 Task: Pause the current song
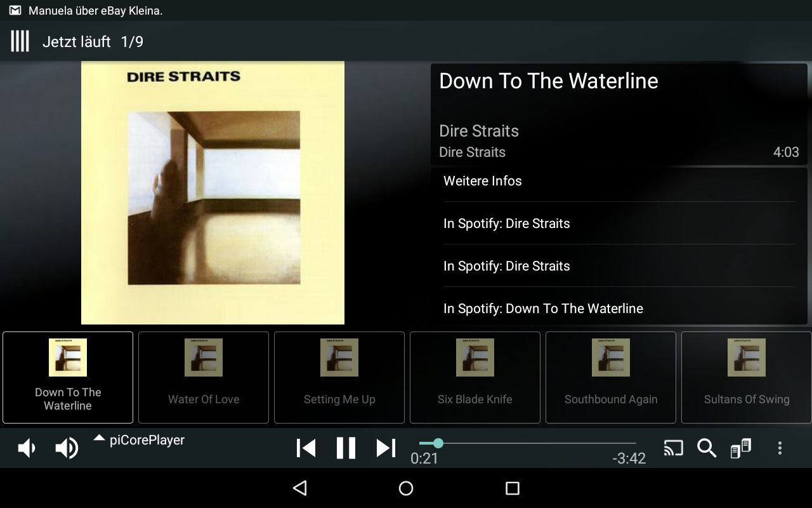[346, 448]
